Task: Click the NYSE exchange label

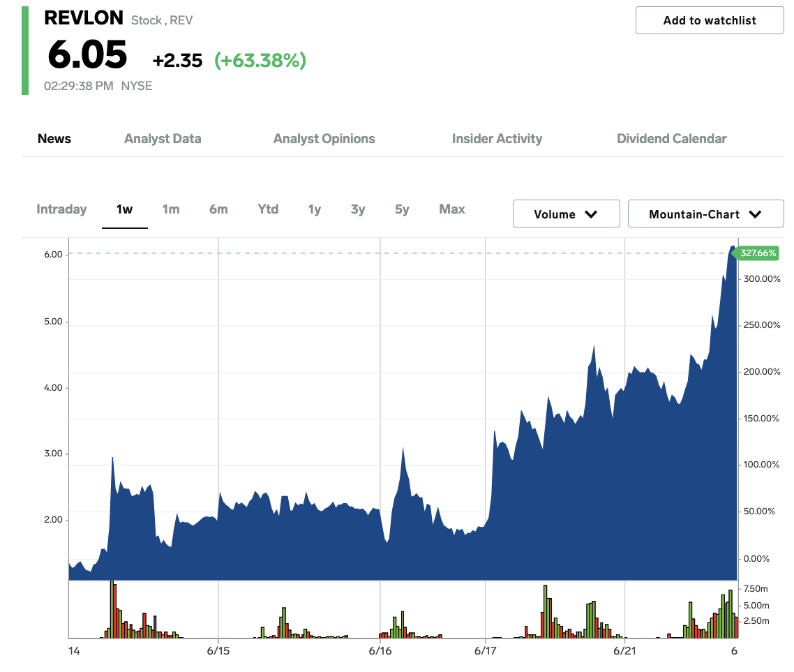Action: (x=137, y=86)
